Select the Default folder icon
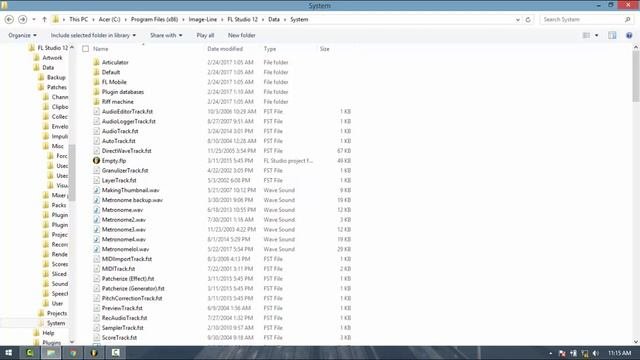This screenshot has height=360, width=640. click(x=96, y=72)
